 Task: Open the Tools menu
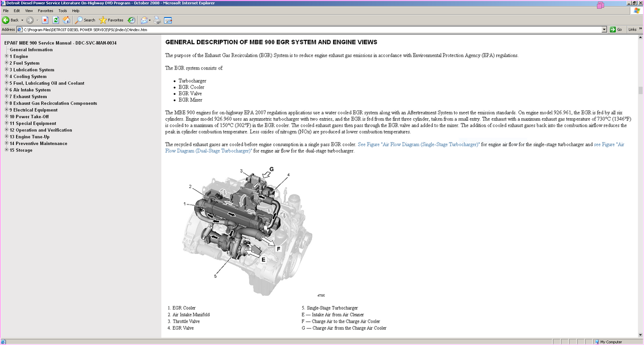[x=62, y=10]
